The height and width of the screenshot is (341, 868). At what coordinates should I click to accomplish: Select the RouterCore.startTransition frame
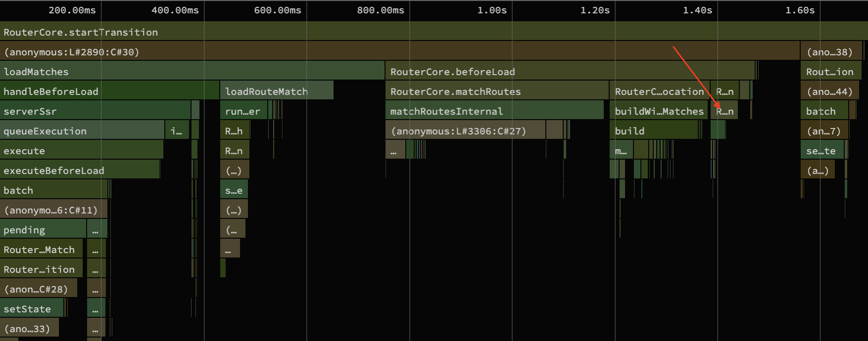(x=434, y=32)
